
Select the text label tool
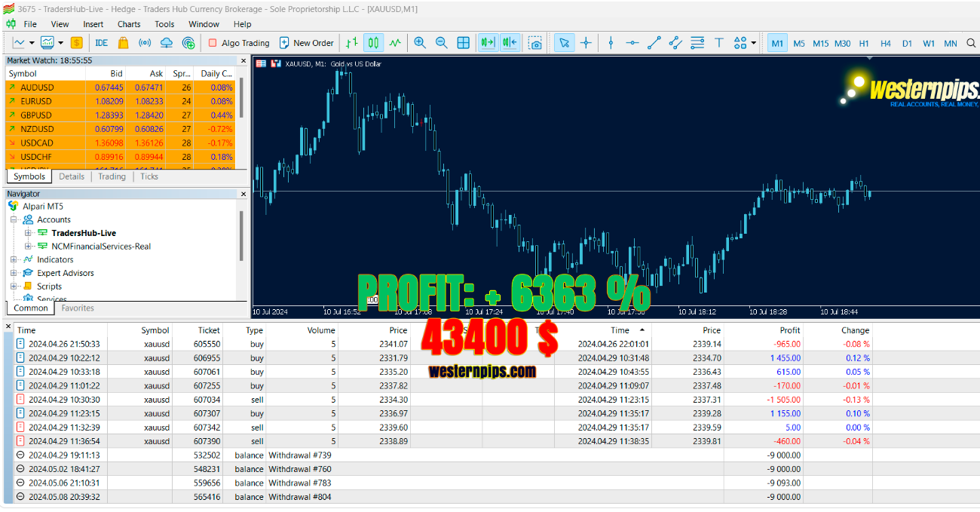pyautogui.click(x=719, y=43)
